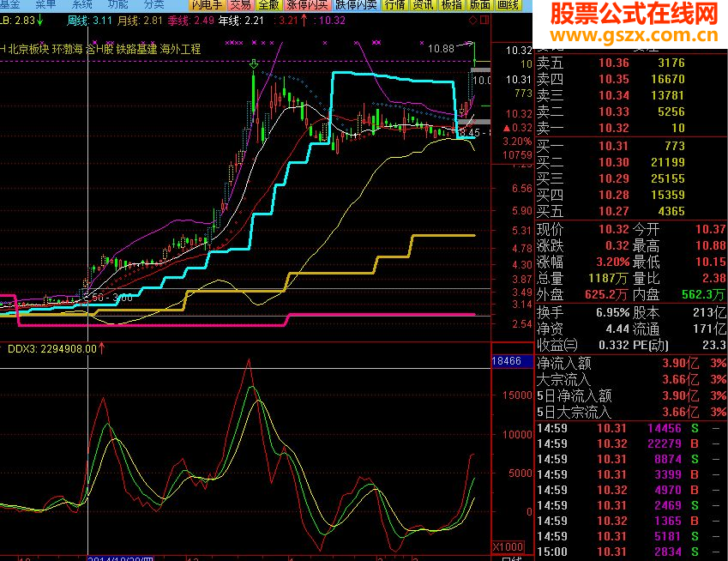Click the 年线: 2.21 indicator label
The width and height of the screenshot is (728, 561).
coord(241,21)
